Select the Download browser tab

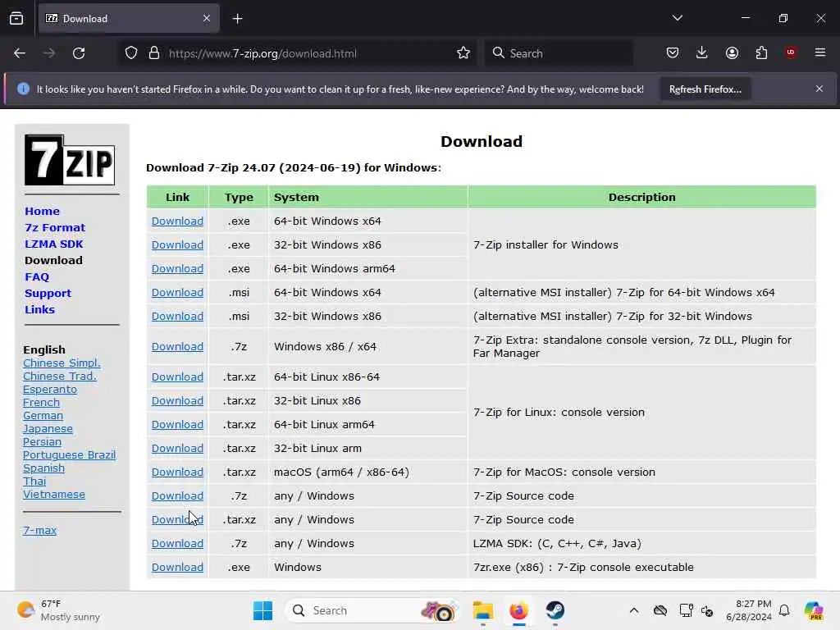coord(129,19)
